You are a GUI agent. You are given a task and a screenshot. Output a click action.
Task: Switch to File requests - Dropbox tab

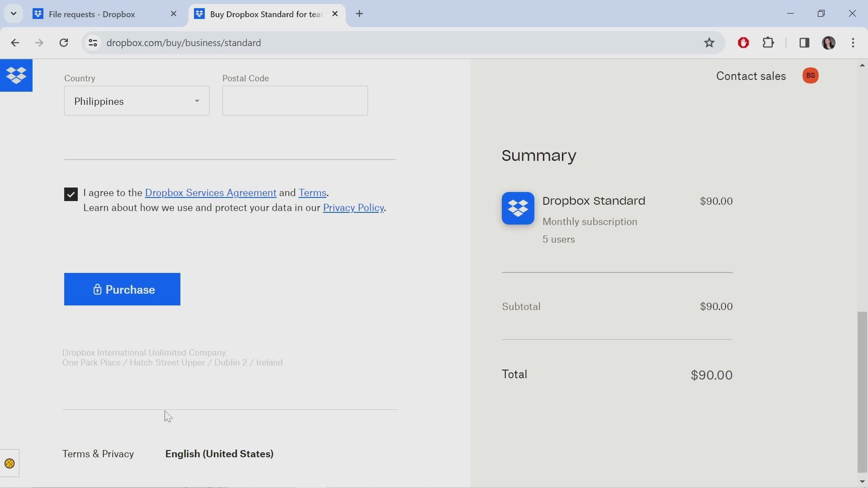(x=105, y=14)
